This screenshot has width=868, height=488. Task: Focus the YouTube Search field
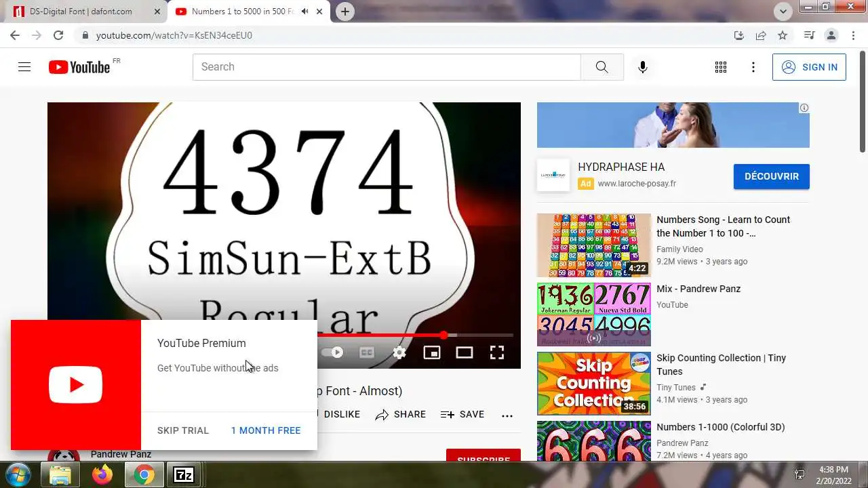click(387, 67)
